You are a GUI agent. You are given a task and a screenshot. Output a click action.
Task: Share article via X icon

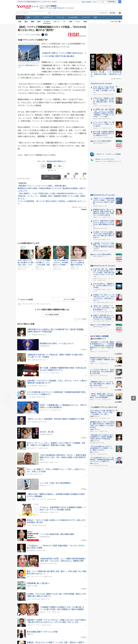43,35
